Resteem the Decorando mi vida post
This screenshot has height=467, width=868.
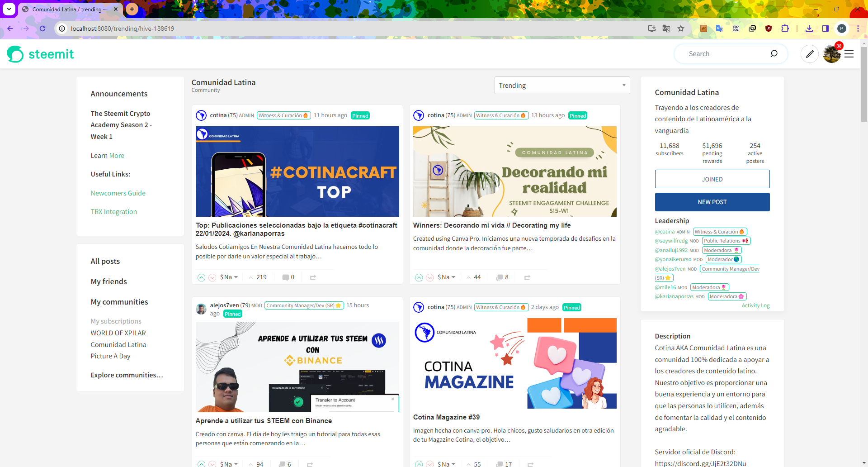[x=527, y=277]
